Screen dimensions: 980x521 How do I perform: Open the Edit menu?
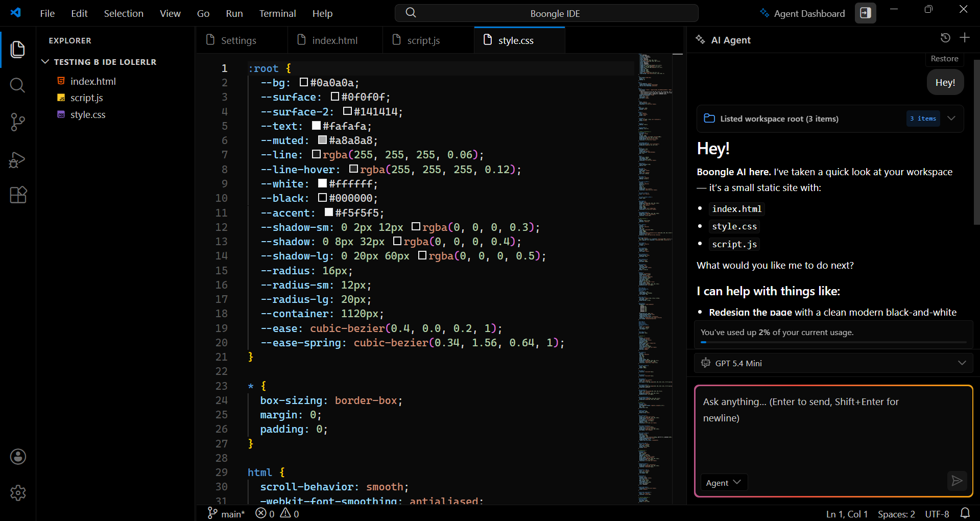[x=79, y=13]
